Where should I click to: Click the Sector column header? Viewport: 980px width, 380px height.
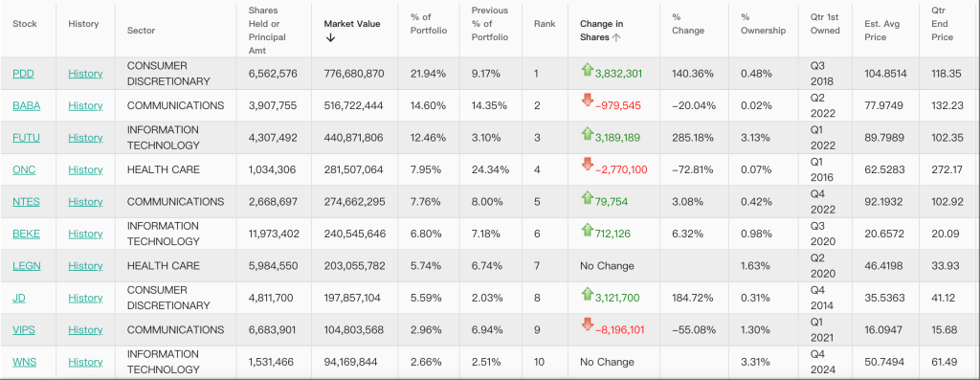142,30
